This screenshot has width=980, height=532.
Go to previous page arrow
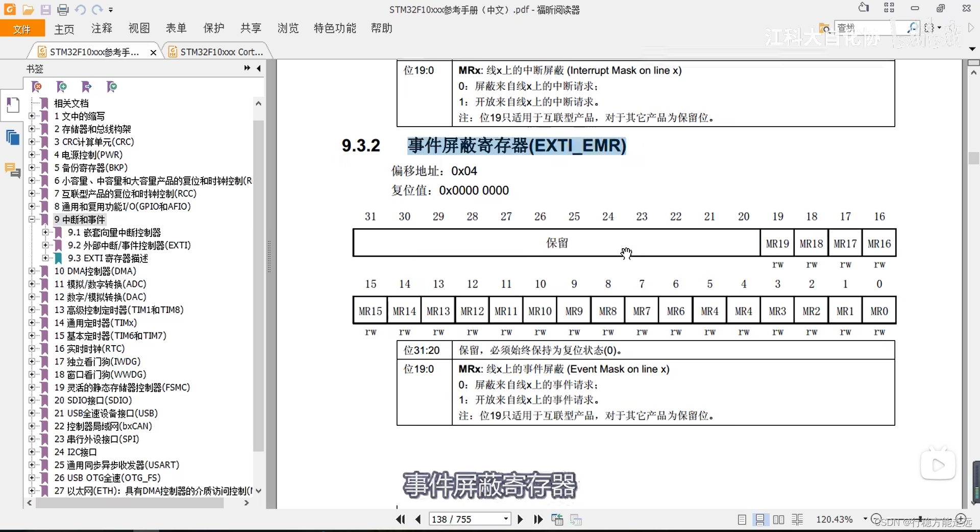418,519
